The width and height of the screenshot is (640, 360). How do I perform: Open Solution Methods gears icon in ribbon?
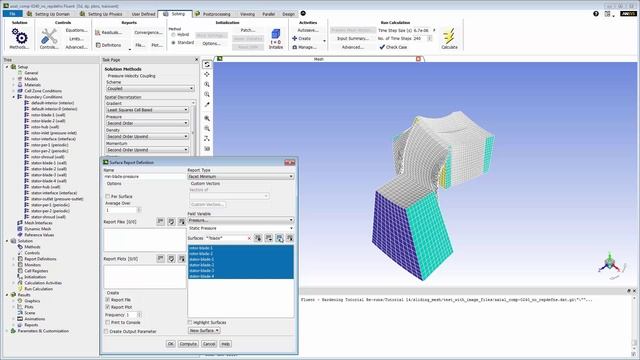point(19,36)
